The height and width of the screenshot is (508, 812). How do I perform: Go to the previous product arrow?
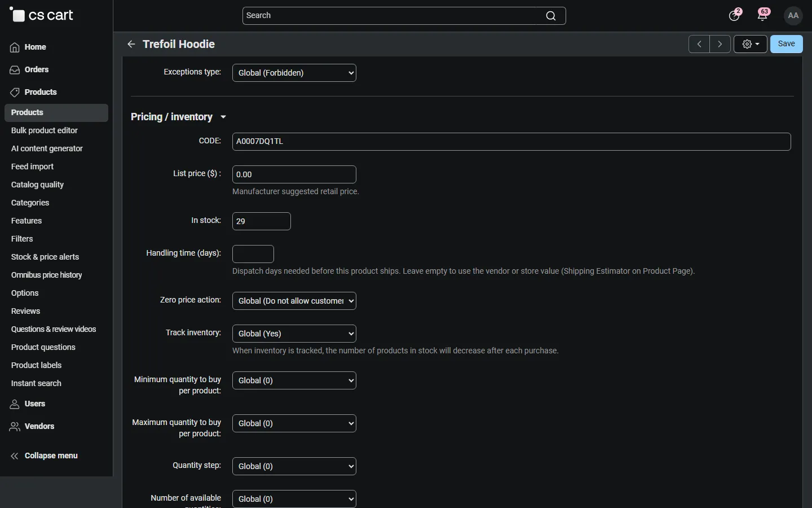pos(699,44)
